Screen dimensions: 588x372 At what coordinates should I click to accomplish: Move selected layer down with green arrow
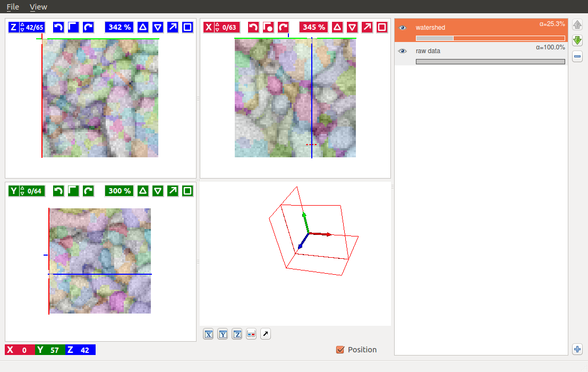[577, 40]
